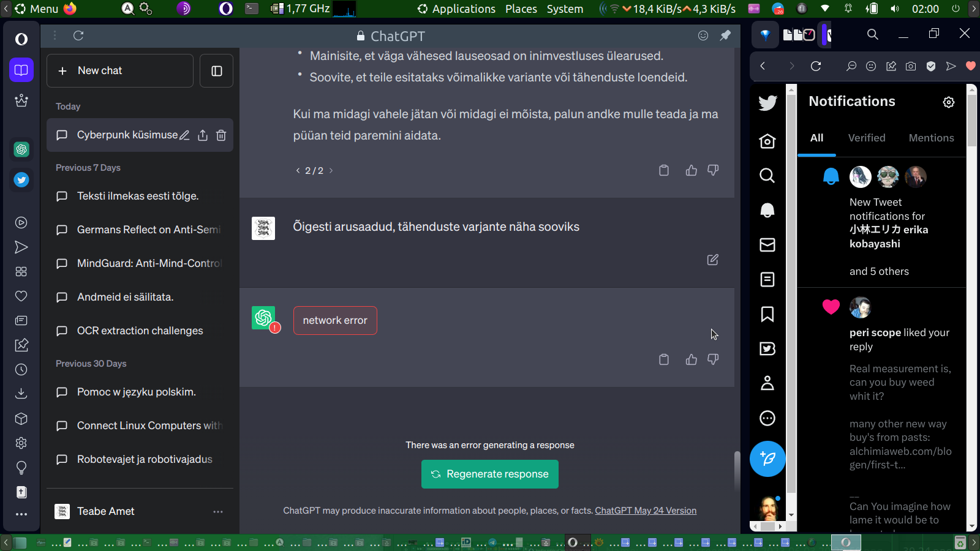The height and width of the screenshot is (551, 980).
Task: Open Twitter Messages envelope icon
Action: (x=767, y=245)
